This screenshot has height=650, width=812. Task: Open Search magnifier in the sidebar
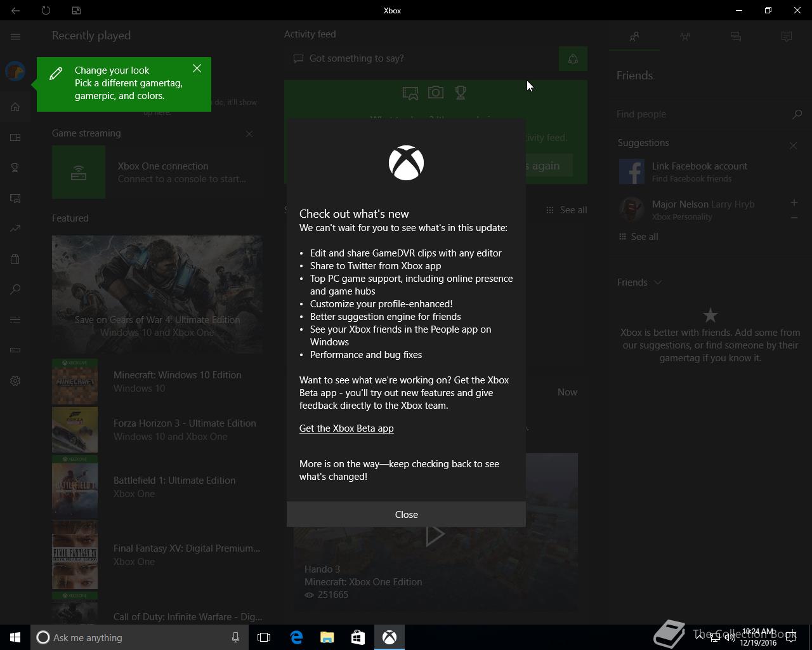(x=15, y=289)
